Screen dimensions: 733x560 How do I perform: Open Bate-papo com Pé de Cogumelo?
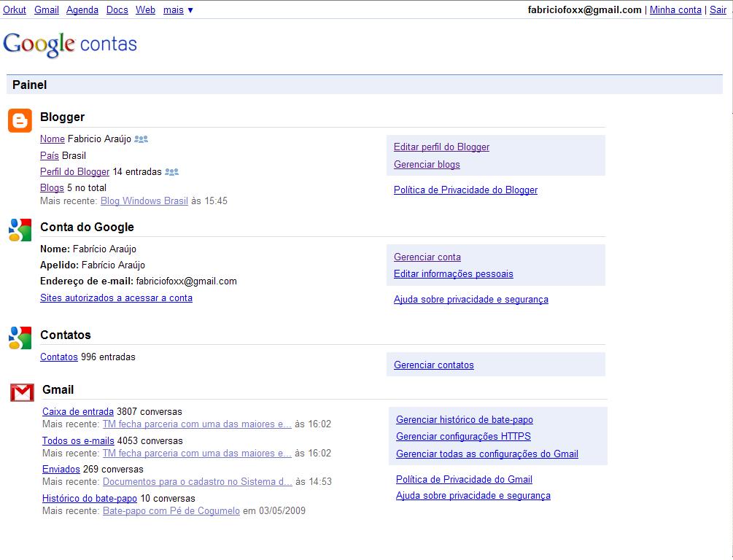[171, 511]
